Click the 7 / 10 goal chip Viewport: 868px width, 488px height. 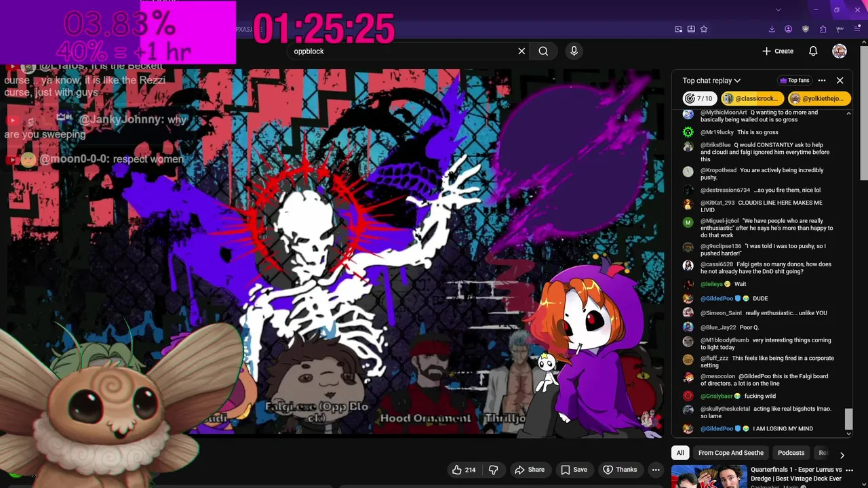(x=699, y=98)
